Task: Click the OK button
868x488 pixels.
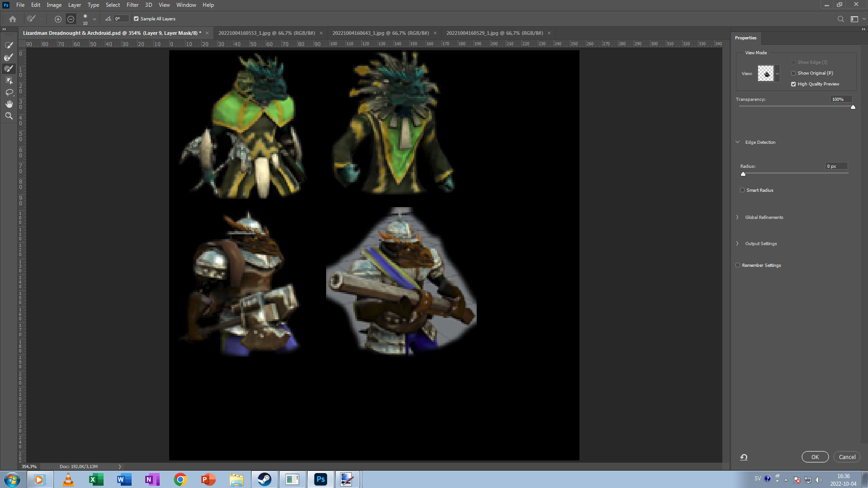Action: click(x=815, y=457)
